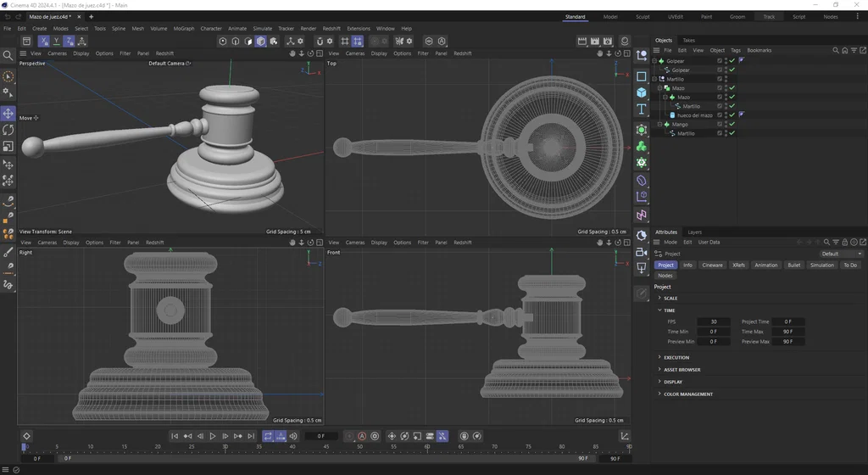Toggle the loop playback button
The image size is (868, 475).
[268, 436]
